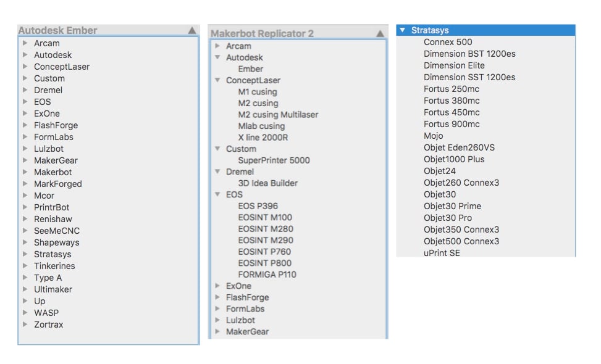Collapse the EOS group in middle panel
This screenshot has height=364, width=601.
coord(217,194)
